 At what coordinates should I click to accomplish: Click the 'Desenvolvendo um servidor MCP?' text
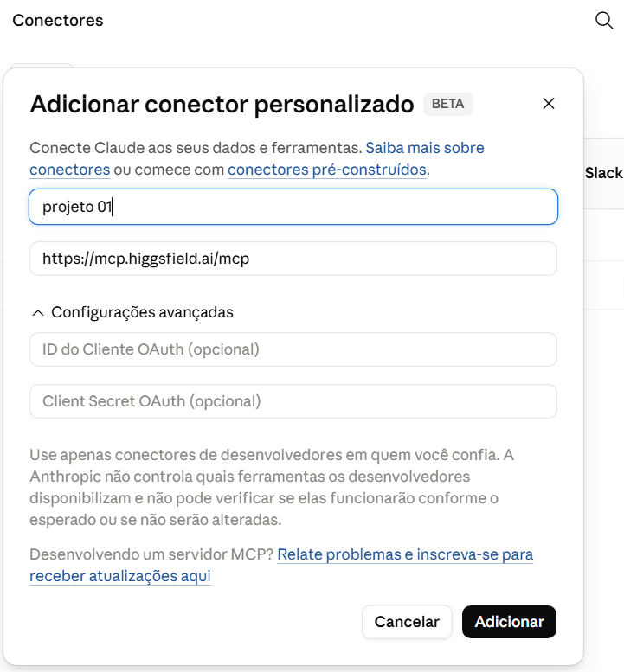point(151,554)
